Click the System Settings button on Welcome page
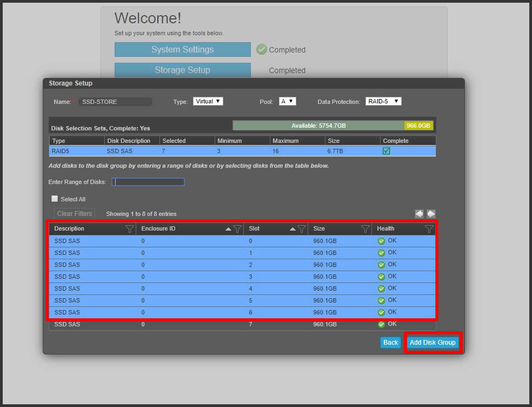The height and width of the screenshot is (407, 532). tap(183, 50)
